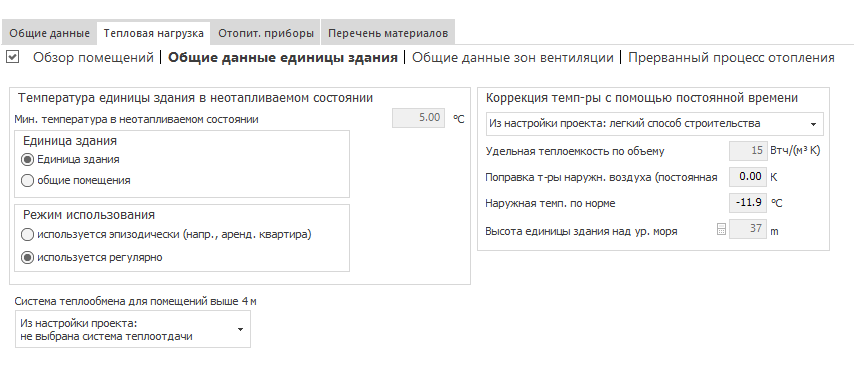Screen dimensions: 854x382
Task: Open the construction method dropdown легкий способ строительства
Action: tap(655, 124)
